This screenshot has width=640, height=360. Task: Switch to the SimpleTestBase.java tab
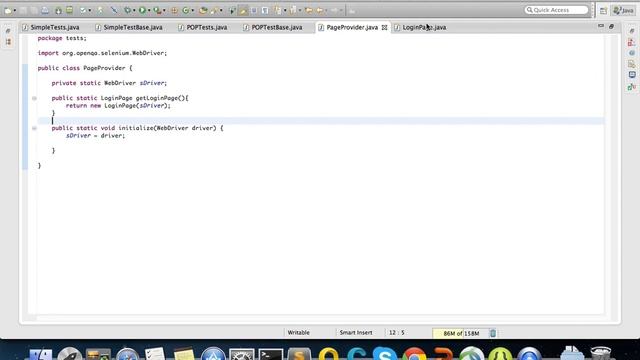coord(133,27)
